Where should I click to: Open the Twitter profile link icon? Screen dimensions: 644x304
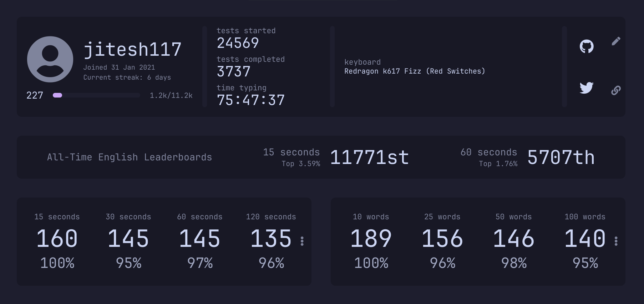[586, 88]
